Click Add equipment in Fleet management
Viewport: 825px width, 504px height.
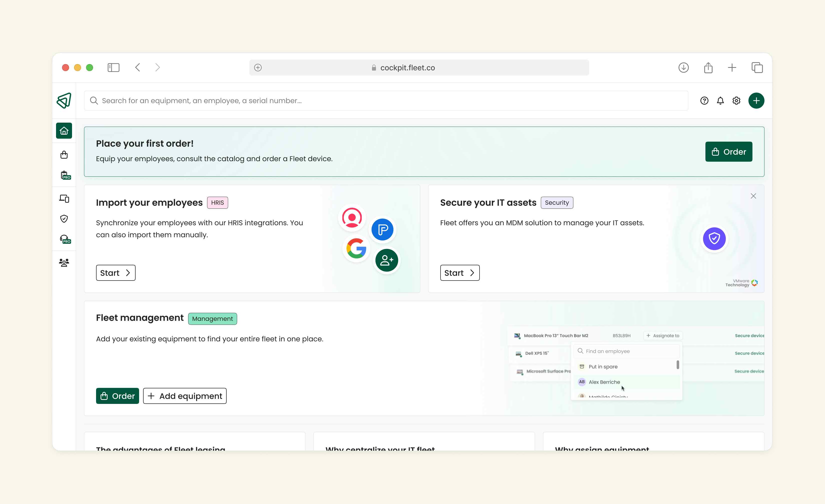coord(184,396)
